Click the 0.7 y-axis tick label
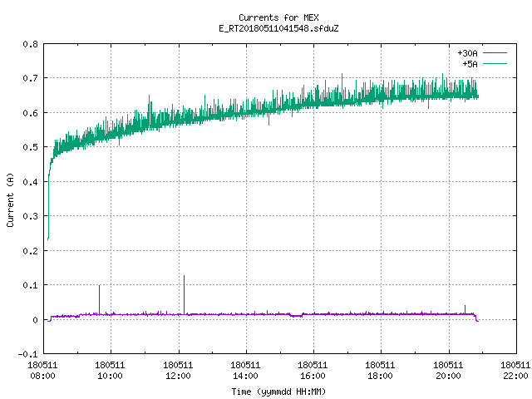532x399 pixels. tap(31, 78)
